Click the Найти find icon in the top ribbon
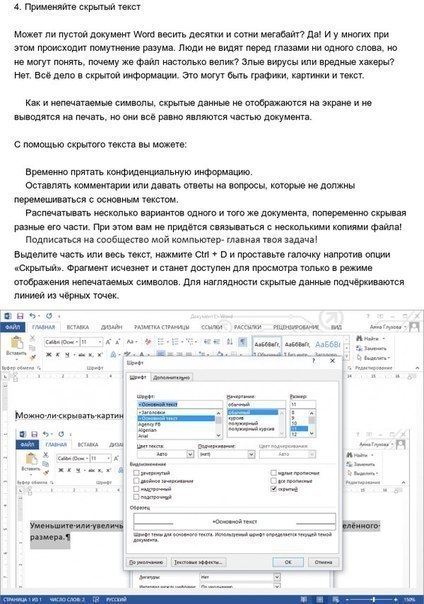Screen dimensions: 424x604 point(359,338)
